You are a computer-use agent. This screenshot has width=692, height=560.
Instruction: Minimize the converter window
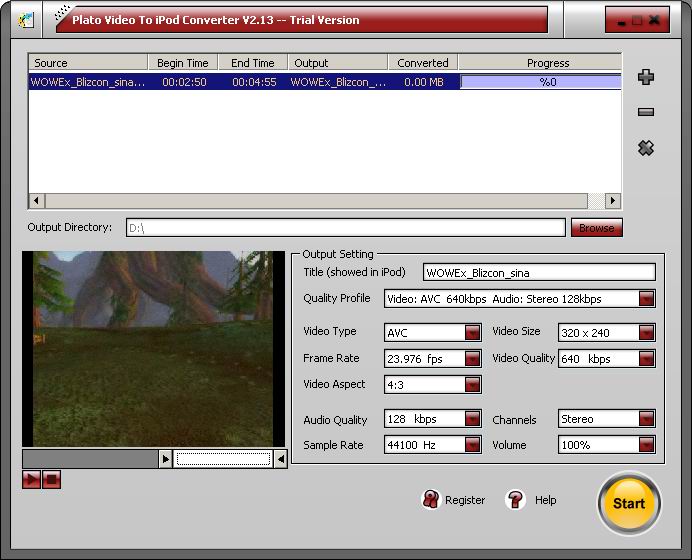[x=621, y=21]
